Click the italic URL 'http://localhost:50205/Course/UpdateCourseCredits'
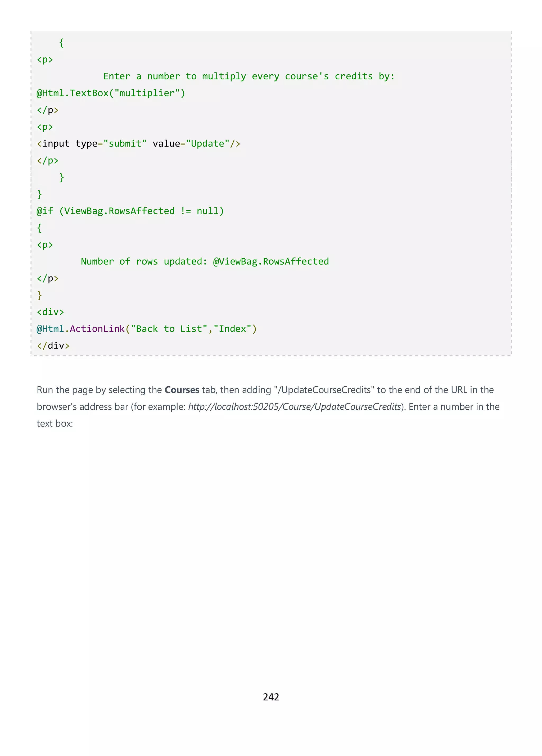Viewport: 542px width, 756px height. click(294, 407)
